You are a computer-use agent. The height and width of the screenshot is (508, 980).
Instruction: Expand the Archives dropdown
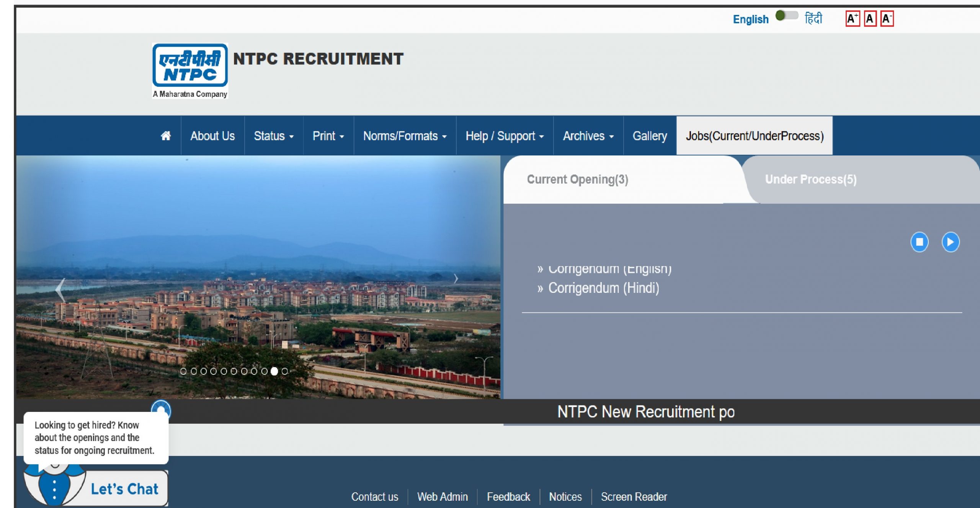[588, 136]
